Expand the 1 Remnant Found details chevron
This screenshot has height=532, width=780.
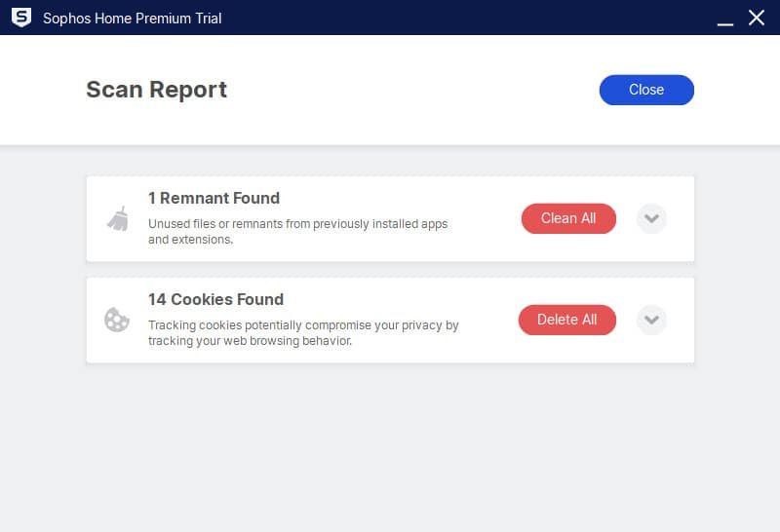pyautogui.click(x=651, y=218)
